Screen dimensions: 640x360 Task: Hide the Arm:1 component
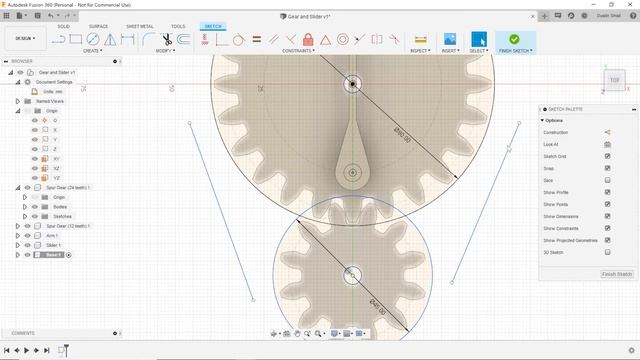coord(27,236)
